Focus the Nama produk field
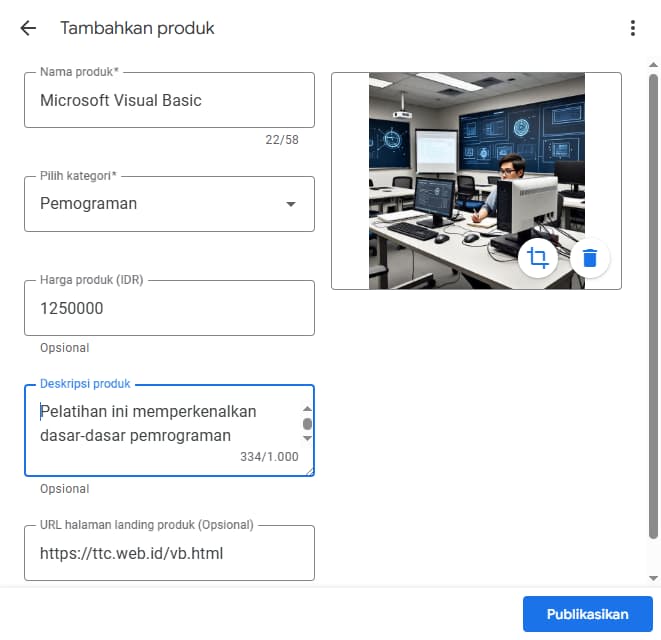661x640 pixels. tap(169, 100)
